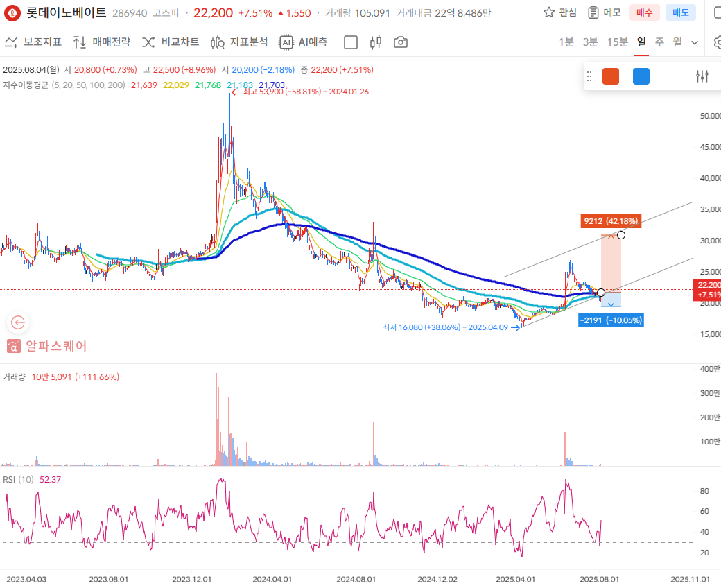Change chart type with candlestick icon

click(376, 42)
